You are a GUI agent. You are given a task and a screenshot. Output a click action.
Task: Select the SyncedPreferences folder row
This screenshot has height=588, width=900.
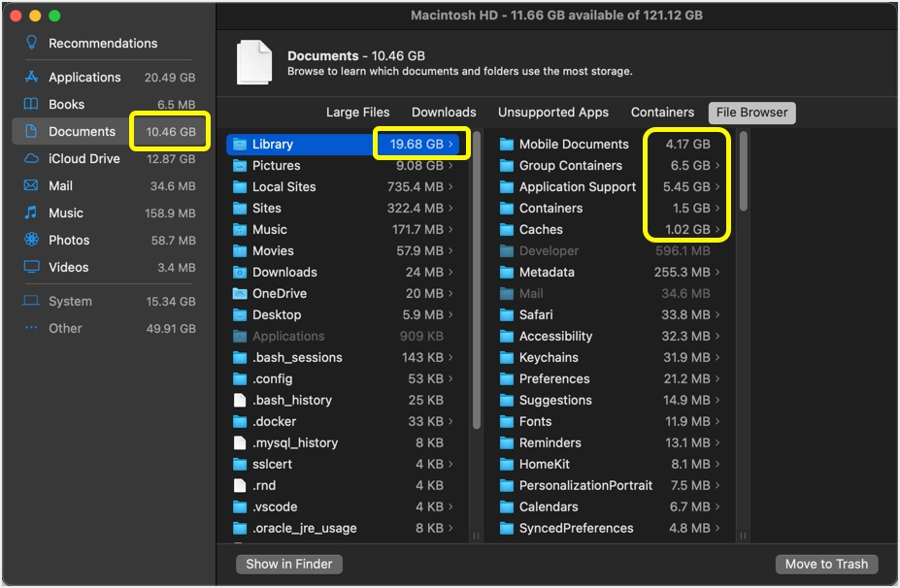coord(610,528)
